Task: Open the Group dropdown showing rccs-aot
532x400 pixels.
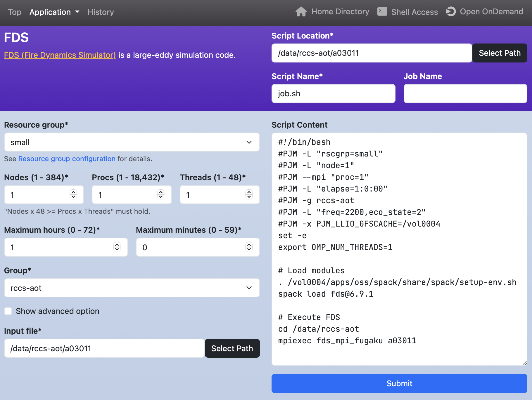Action: click(x=132, y=288)
